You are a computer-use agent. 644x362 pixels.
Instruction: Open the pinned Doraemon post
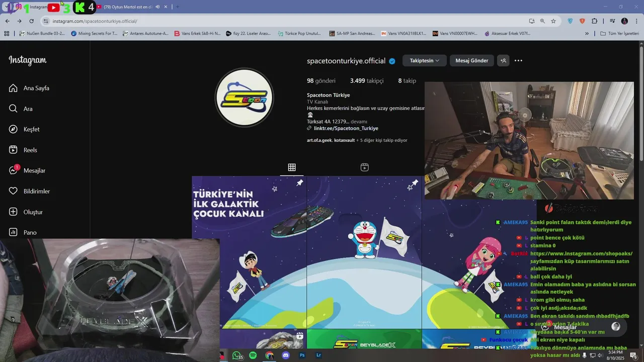tap(364, 252)
